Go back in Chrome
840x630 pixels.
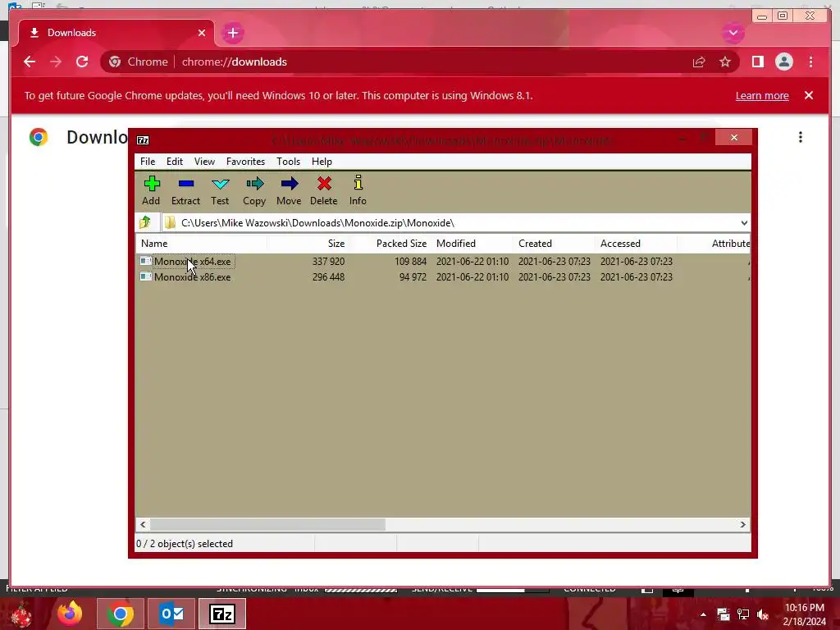[30, 62]
